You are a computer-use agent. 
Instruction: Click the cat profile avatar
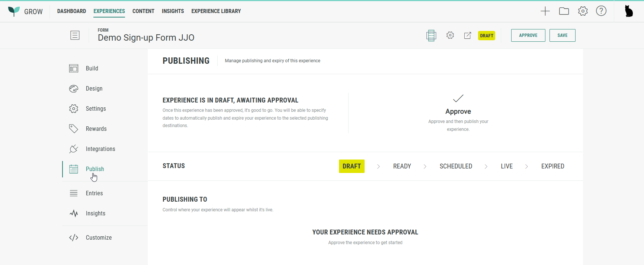(628, 11)
